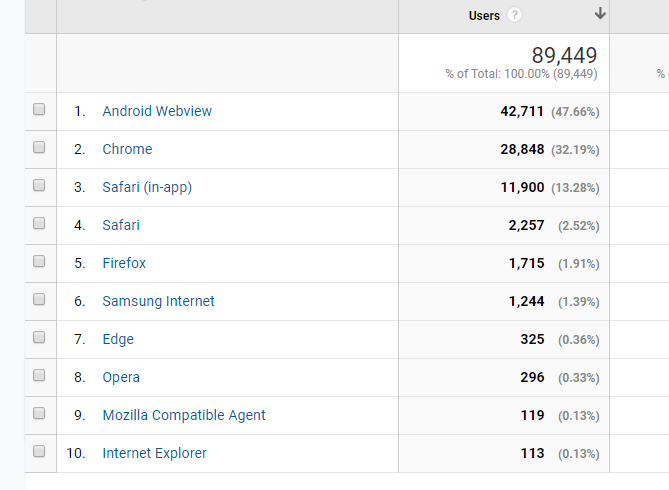Check the box for Android Webview
The height and width of the screenshot is (490, 669).
(x=39, y=109)
